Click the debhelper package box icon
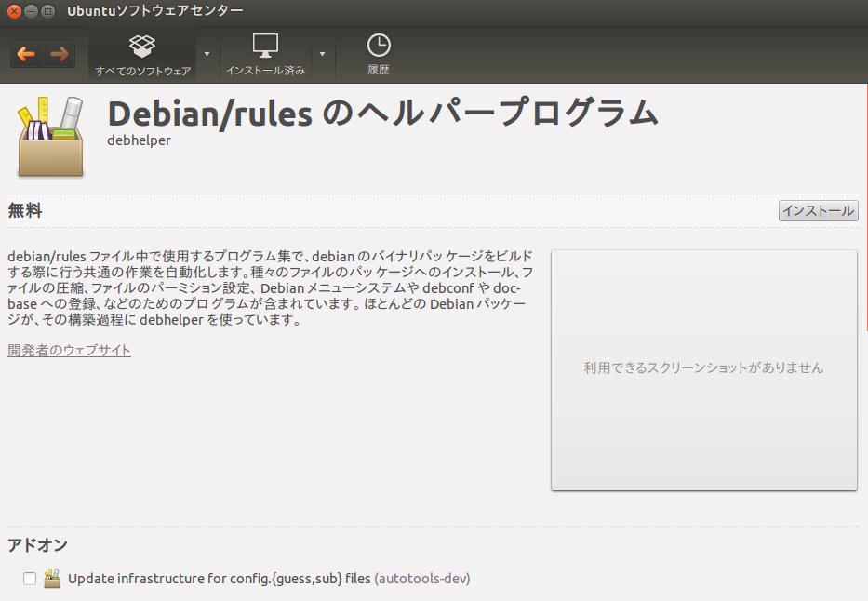Screen dimensions: 868x601 (x=50, y=137)
